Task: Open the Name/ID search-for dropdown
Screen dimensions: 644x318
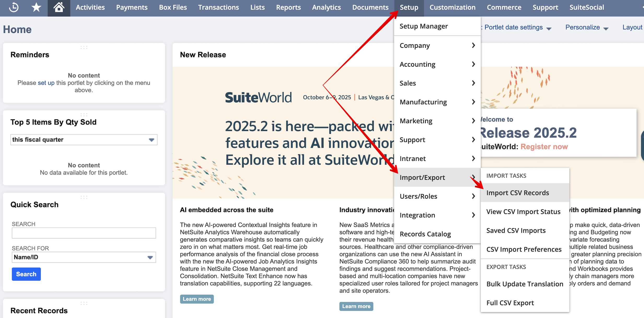Action: [x=84, y=257]
